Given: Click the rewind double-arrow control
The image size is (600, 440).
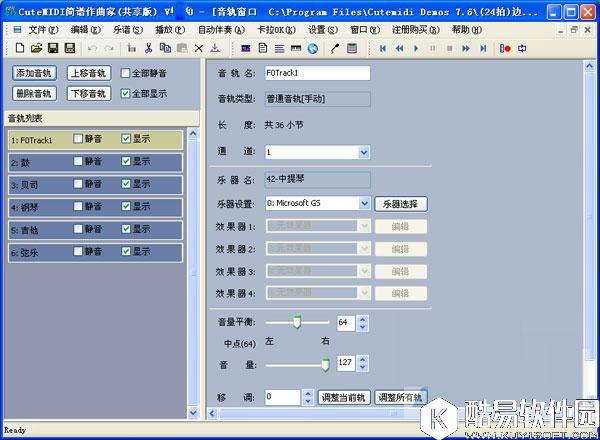Looking at the screenshot, I should coord(399,48).
